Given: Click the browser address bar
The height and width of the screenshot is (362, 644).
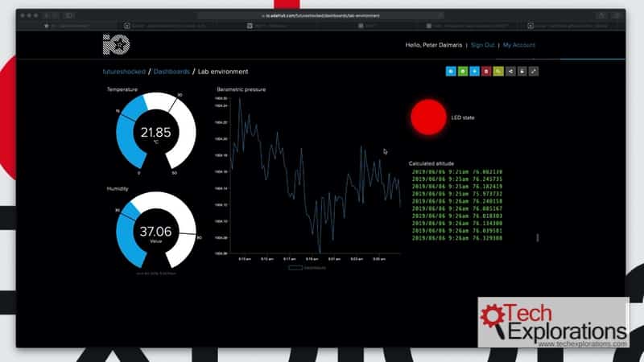Looking at the screenshot, I should 320,15.
